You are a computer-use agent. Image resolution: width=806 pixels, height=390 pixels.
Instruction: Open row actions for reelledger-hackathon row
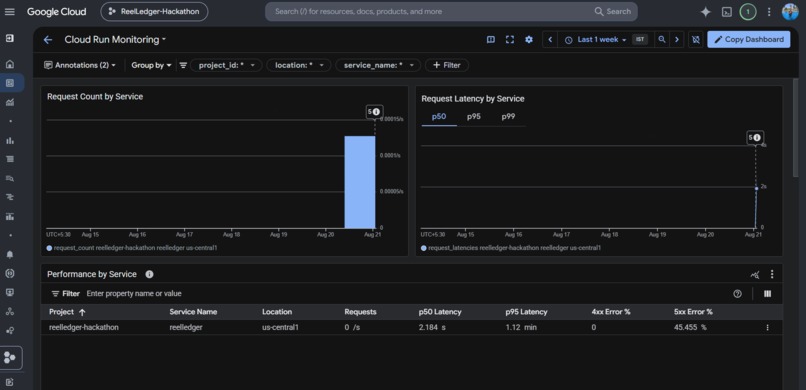pos(767,327)
